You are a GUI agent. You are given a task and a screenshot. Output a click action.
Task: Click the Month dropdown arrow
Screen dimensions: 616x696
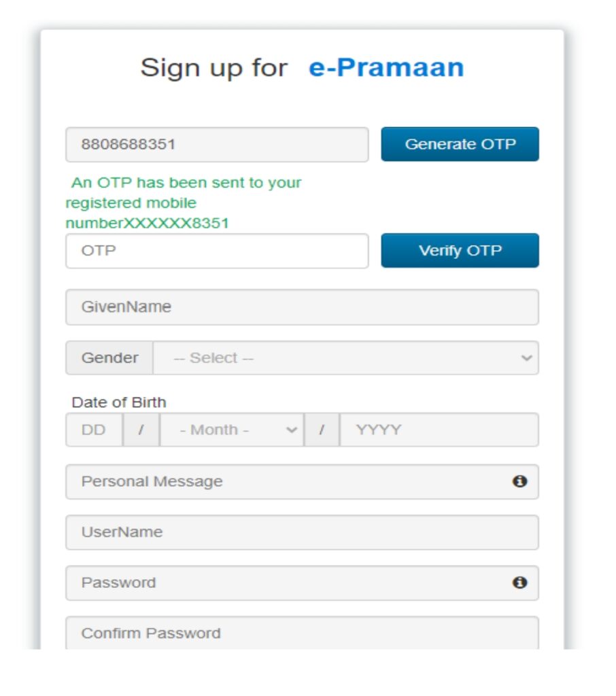pos(292,429)
